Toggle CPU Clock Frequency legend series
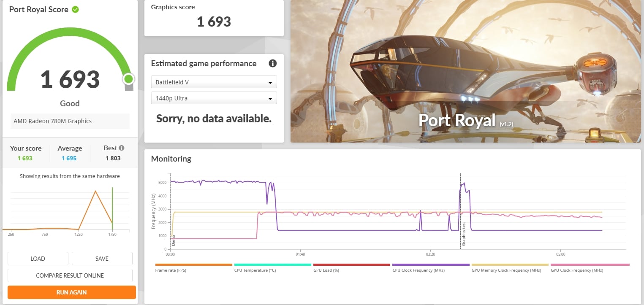 (418, 270)
